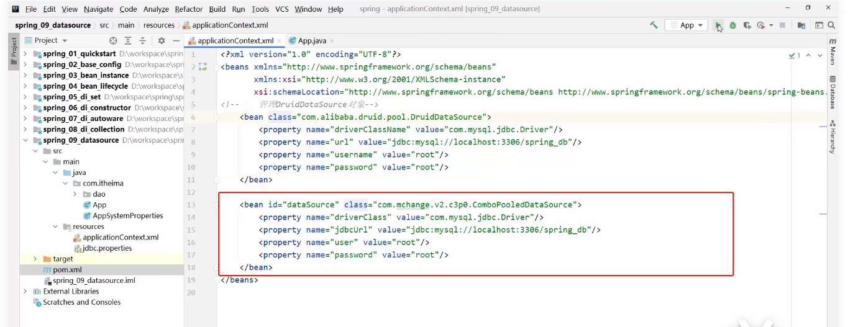Select the App class in tree
This screenshot has width=868, height=327.
pos(99,205)
